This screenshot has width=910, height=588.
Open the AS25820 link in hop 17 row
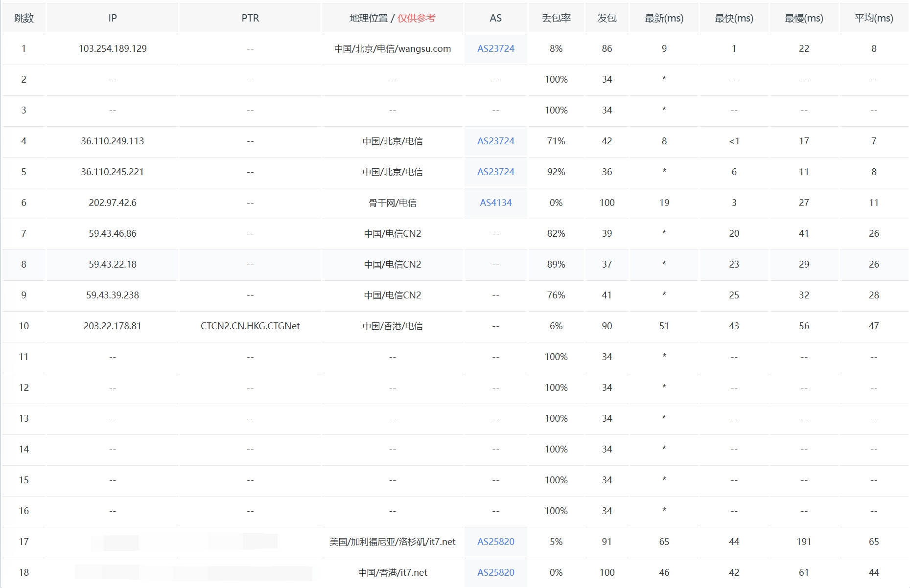pos(495,542)
